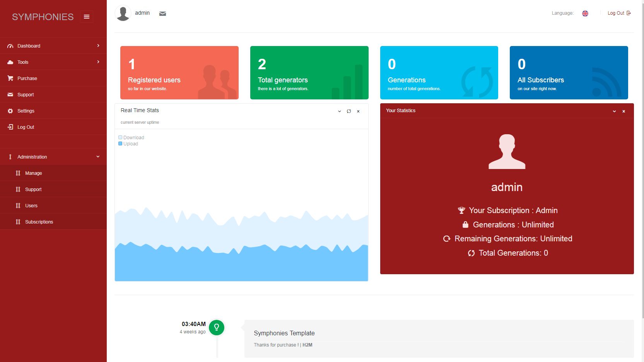Screen dimensions: 644x362
Task: Close the Real Time Stats panel
Action: 358,111
